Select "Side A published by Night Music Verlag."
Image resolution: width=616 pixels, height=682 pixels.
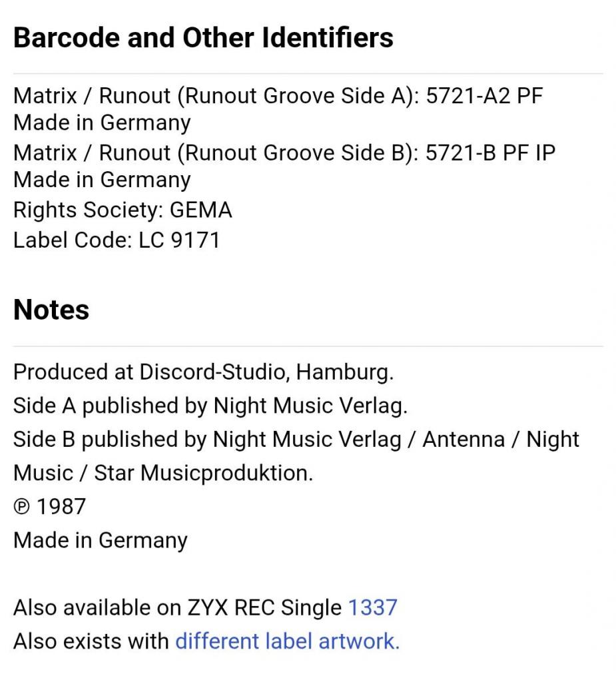click(x=210, y=406)
